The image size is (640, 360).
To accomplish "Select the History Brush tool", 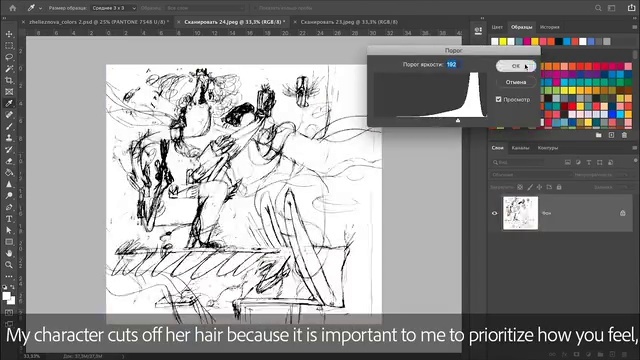I will [x=9, y=149].
